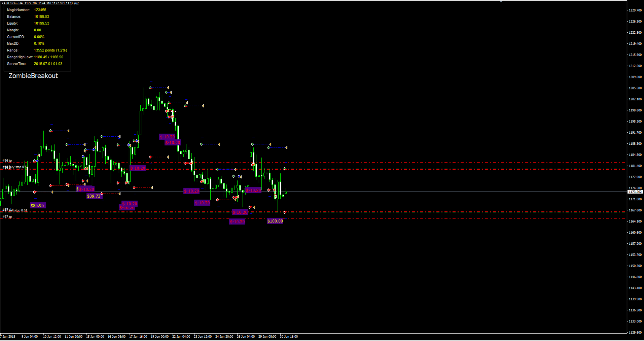Select the $100.00 profit label
Viewport: 644px width, 341px height.
(275, 221)
